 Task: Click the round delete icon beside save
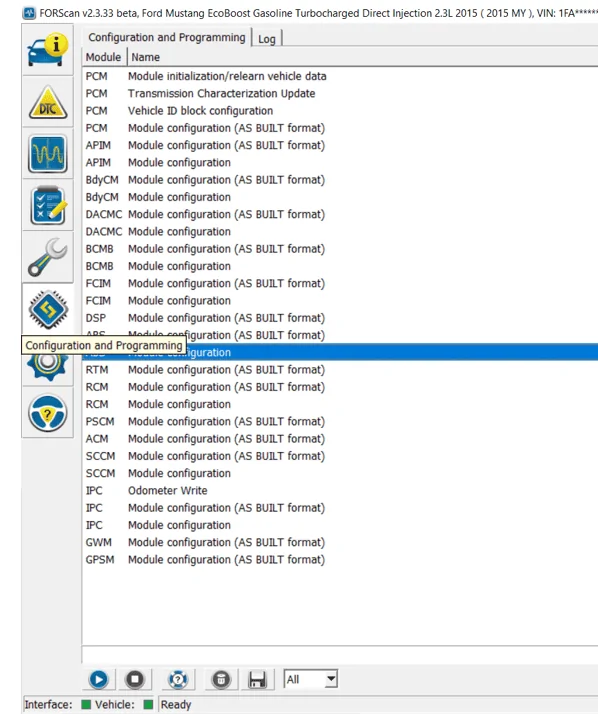(221, 679)
